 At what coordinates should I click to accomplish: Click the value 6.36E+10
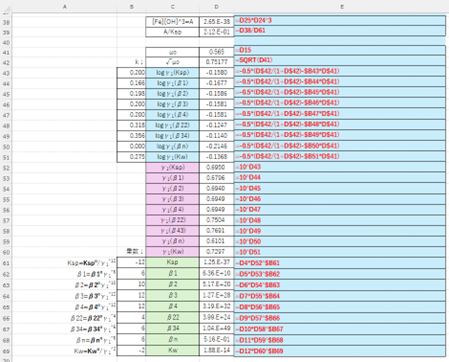click(x=217, y=273)
